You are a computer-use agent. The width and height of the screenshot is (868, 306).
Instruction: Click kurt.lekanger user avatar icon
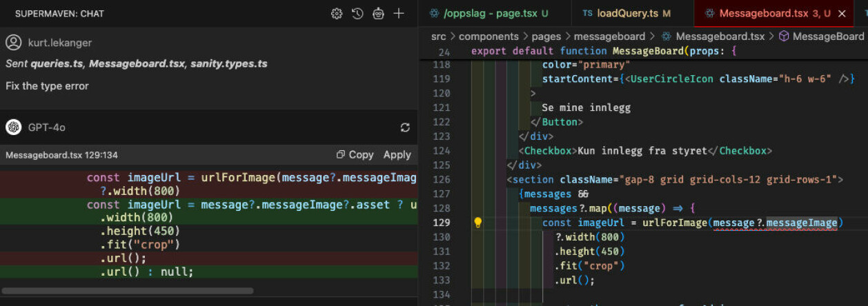point(13,43)
